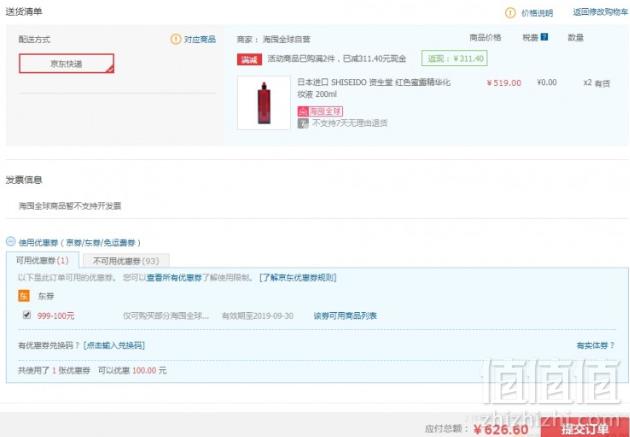Click the ¥519.00 product price
630x437 pixels.
(504, 83)
